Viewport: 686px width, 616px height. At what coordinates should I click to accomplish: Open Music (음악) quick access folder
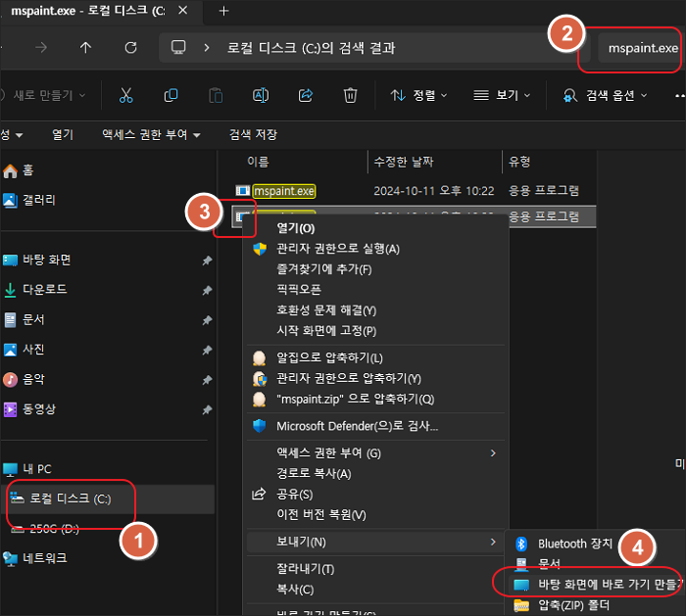tap(24, 379)
